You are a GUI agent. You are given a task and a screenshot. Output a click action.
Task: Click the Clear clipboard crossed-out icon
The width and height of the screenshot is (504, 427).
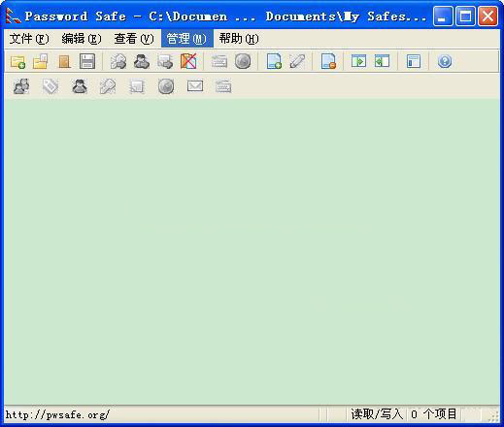[x=188, y=61]
